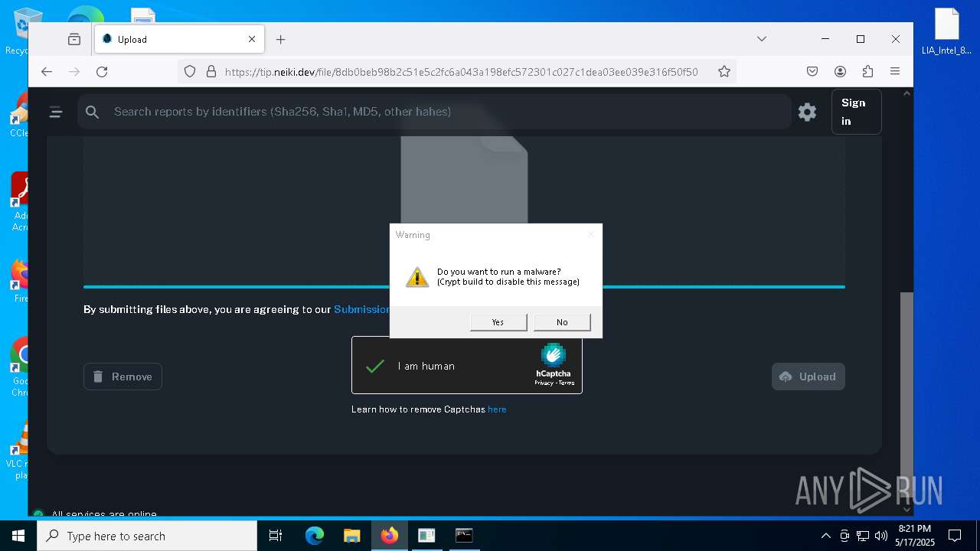Image resolution: width=980 pixels, height=551 pixels.
Task: Click the Sign in button
Action: 856,112
